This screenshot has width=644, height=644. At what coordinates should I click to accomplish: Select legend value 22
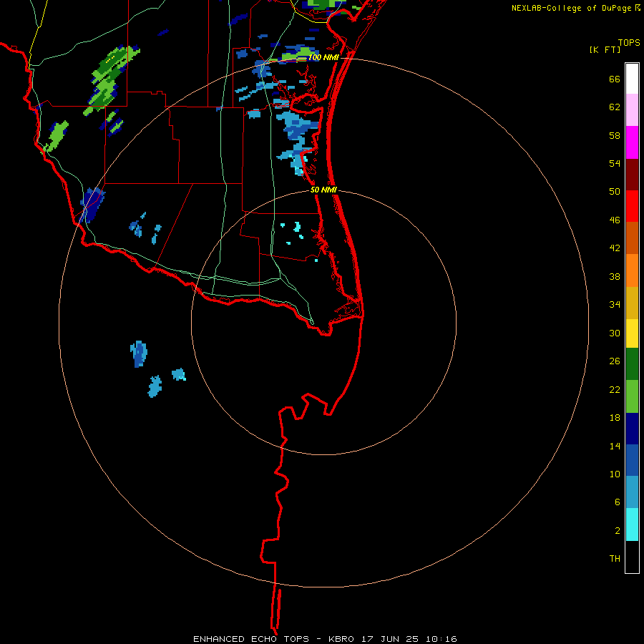tap(615, 389)
